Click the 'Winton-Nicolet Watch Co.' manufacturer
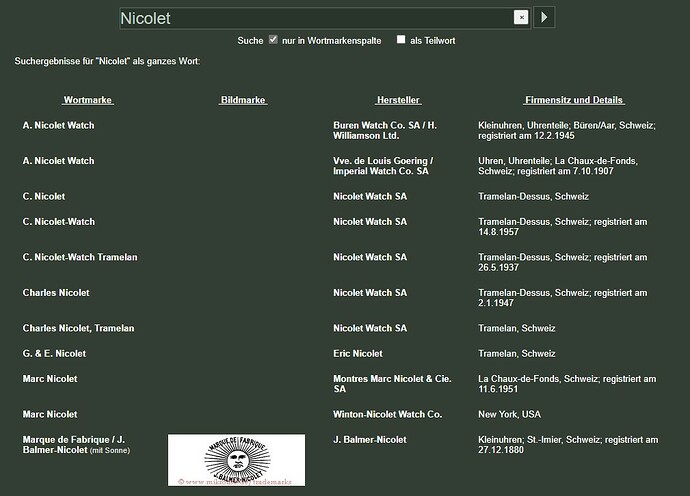Screen dimensions: 690x496 [387, 414]
